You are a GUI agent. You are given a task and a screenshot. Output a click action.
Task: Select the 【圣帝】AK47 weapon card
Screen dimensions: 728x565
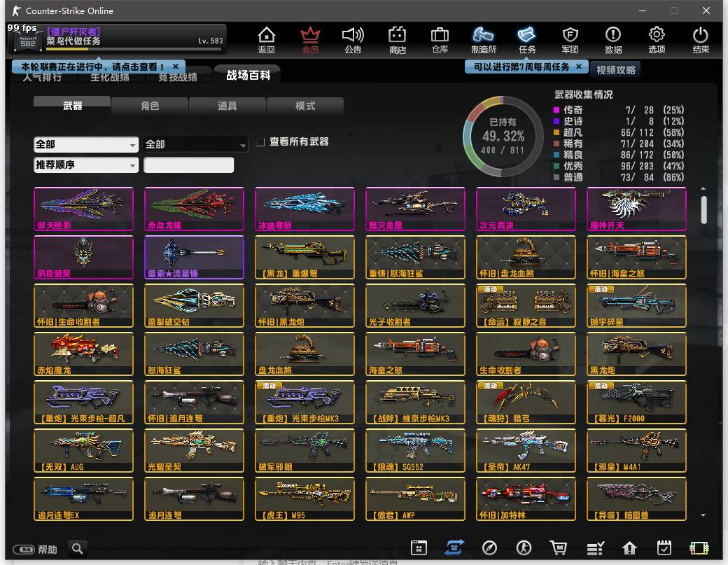pos(526,450)
